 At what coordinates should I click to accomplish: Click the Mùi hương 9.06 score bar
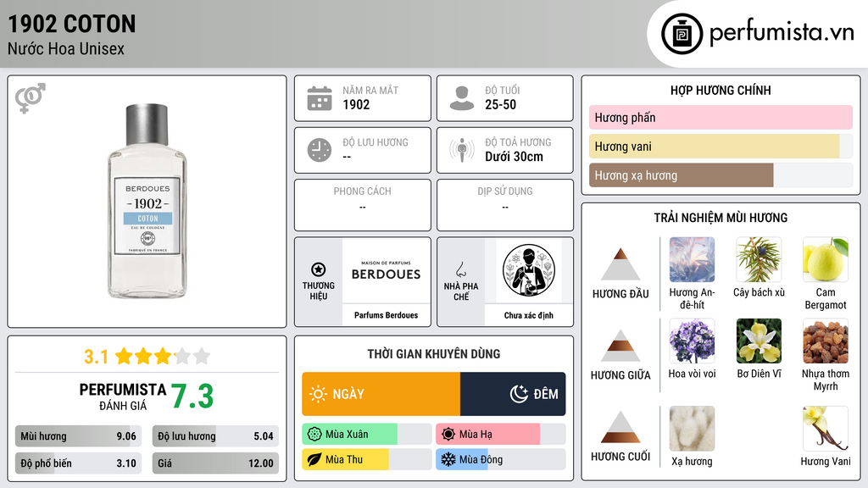coord(78,436)
